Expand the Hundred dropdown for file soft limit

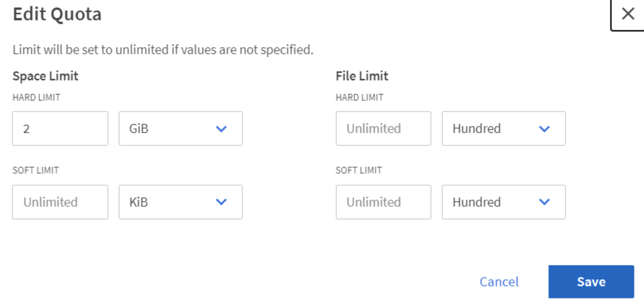point(503,202)
